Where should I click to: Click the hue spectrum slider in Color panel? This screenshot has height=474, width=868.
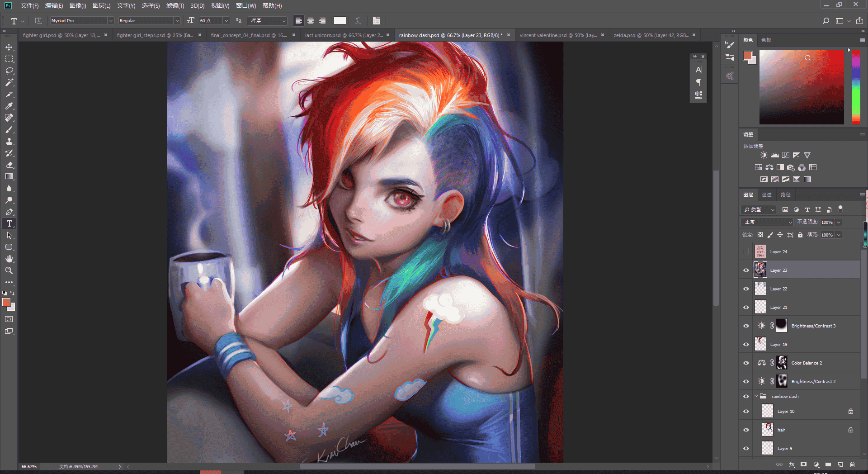click(x=856, y=86)
